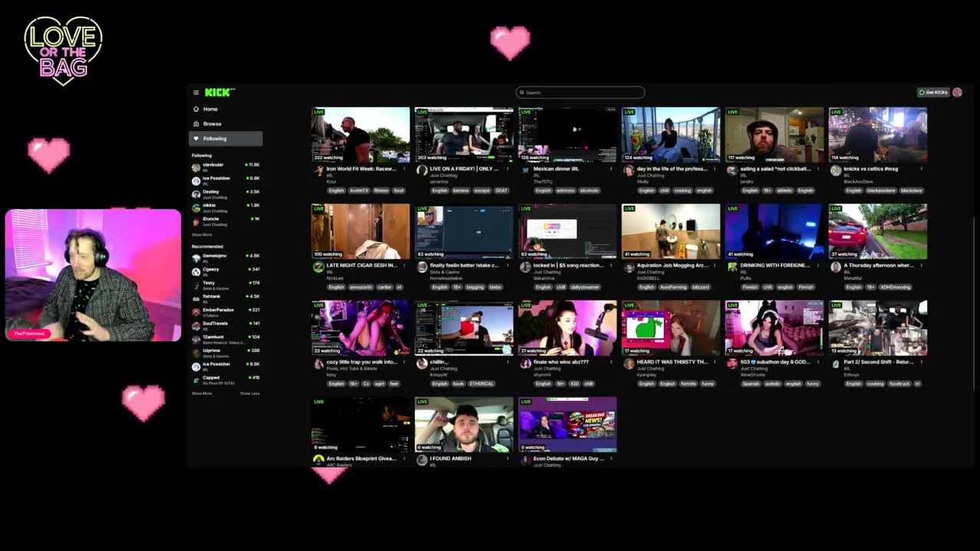Click the AuraFarming tag on KADOBELL stream
The image size is (980, 551).
674,287
